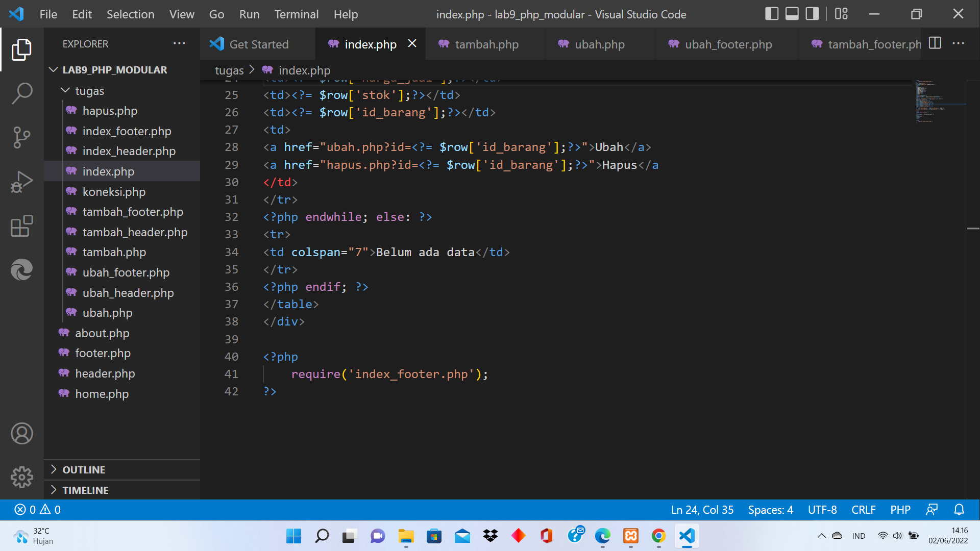Click the notifications bell in the status bar
This screenshot has width=980, height=551.
(x=959, y=509)
